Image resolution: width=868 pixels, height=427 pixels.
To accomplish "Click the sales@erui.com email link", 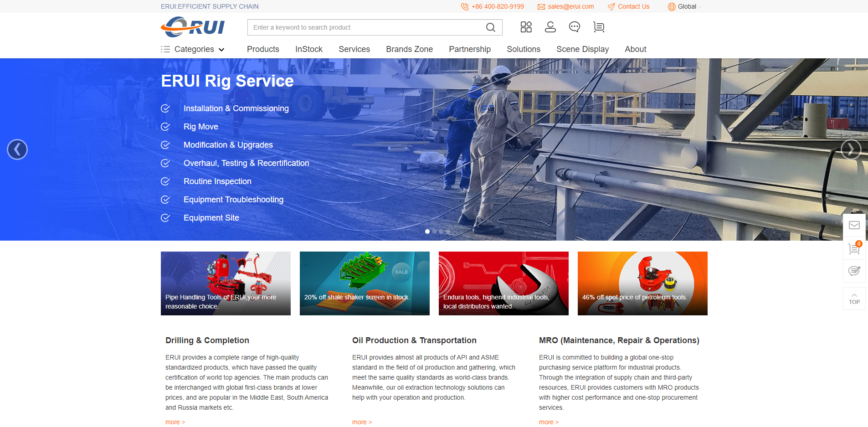I will (571, 6).
